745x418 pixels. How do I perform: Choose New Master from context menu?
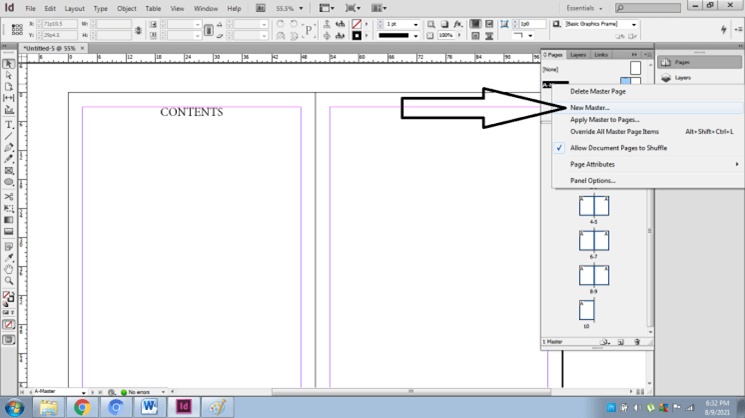590,107
